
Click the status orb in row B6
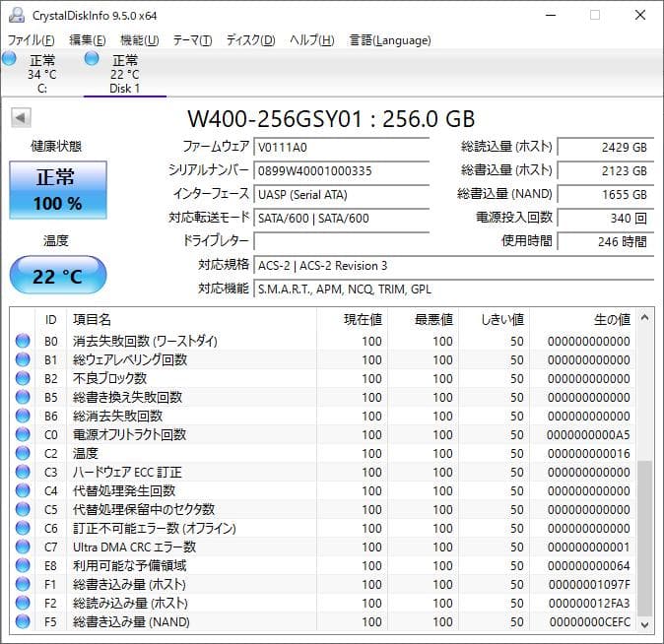point(23,416)
